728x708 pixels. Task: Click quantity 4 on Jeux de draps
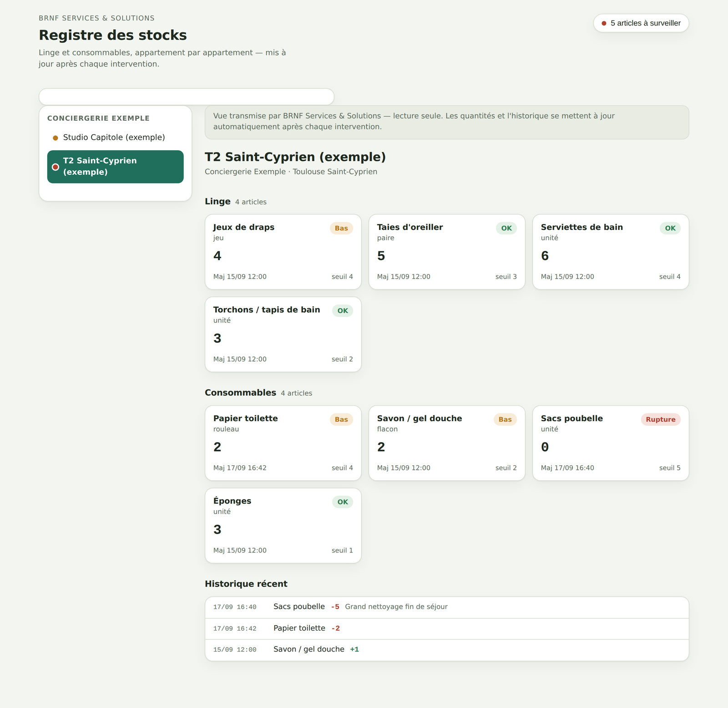click(217, 256)
